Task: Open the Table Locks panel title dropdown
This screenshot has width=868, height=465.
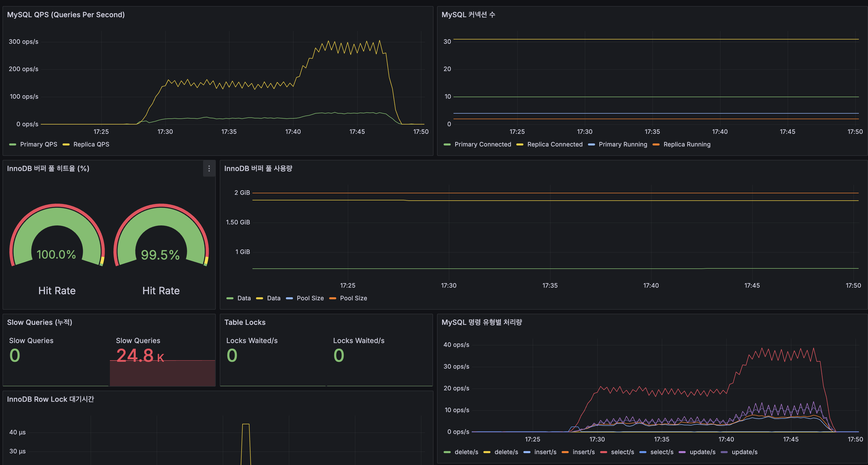Action: (x=245, y=322)
